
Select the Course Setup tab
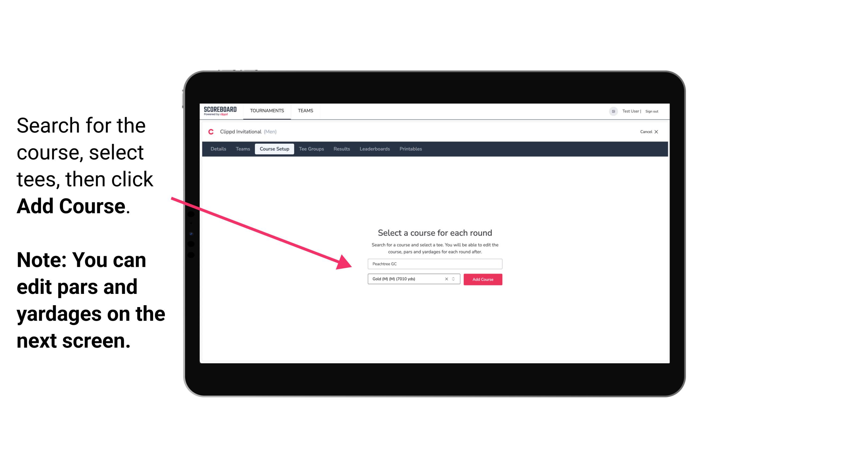coord(274,149)
